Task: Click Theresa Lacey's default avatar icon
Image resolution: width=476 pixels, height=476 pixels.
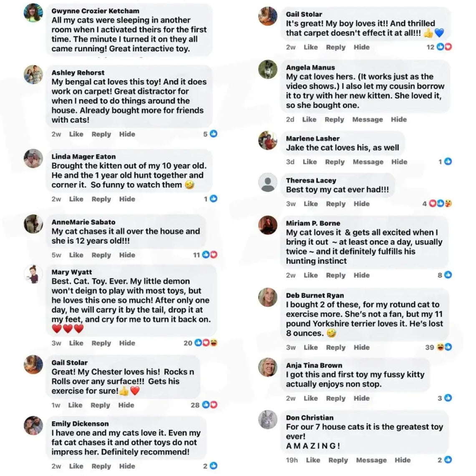Action: coord(267,182)
